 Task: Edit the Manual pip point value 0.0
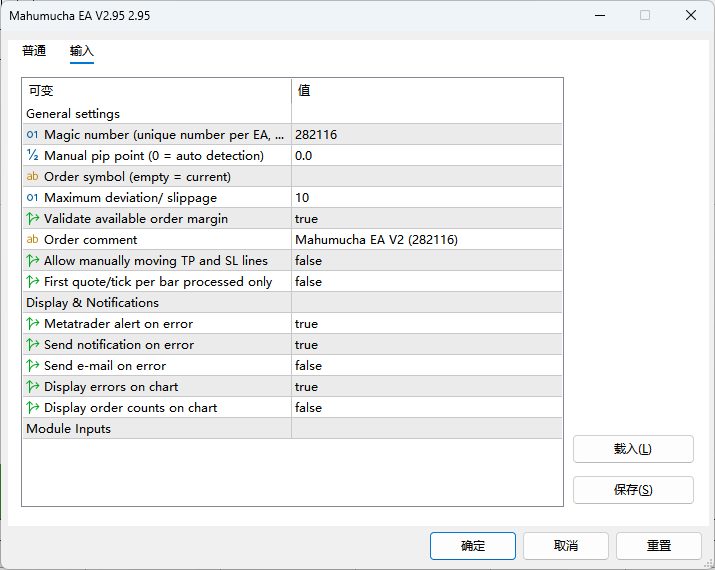click(x=426, y=155)
